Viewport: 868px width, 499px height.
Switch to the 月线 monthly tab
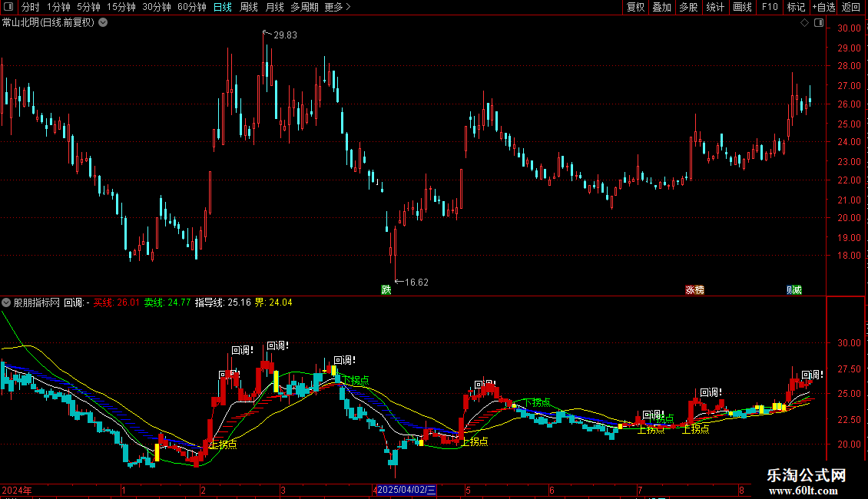pyautogui.click(x=274, y=7)
